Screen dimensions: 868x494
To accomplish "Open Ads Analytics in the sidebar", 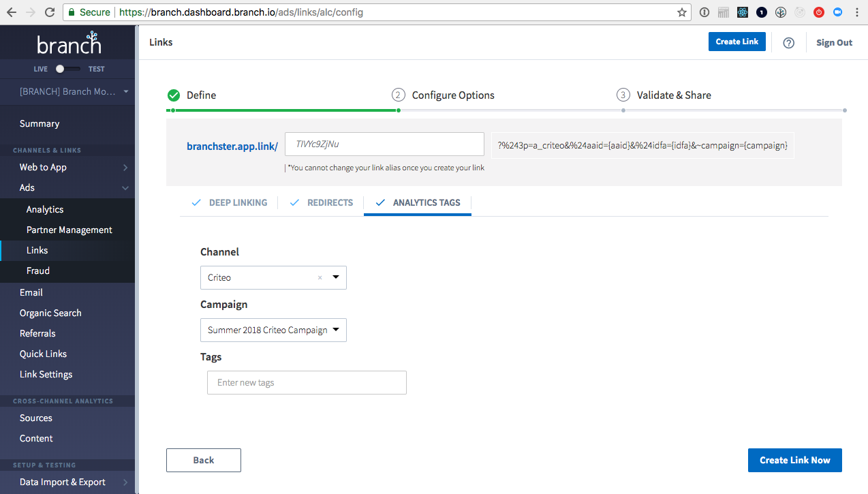I will (45, 209).
